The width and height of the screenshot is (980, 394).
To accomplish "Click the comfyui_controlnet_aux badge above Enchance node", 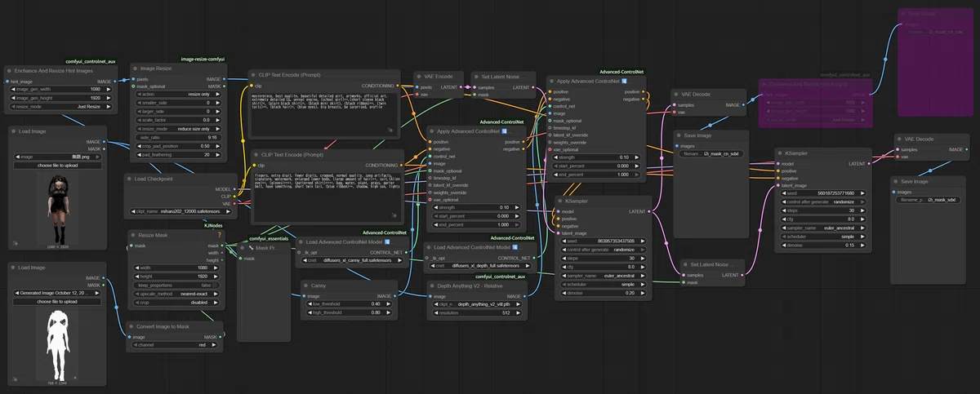I will (91, 61).
